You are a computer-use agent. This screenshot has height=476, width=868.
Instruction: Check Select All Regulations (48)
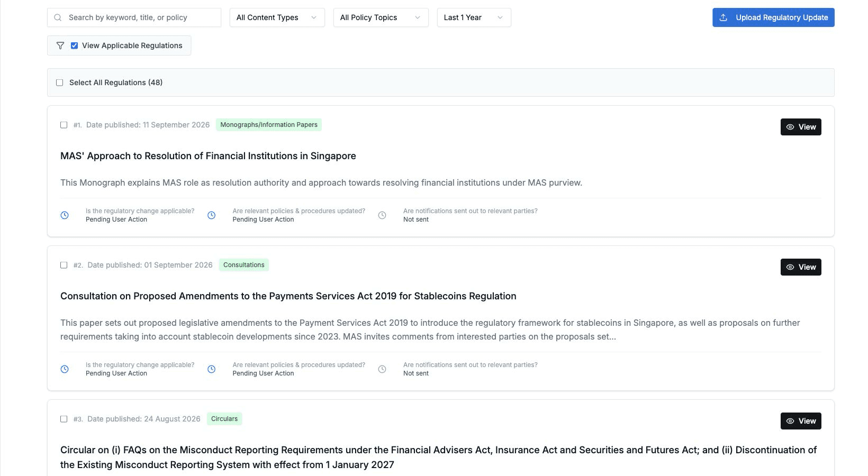point(59,83)
